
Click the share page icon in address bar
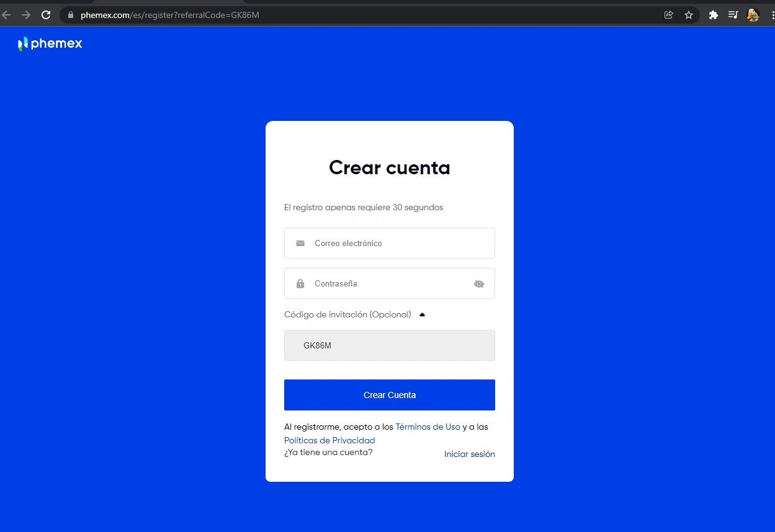click(x=668, y=15)
